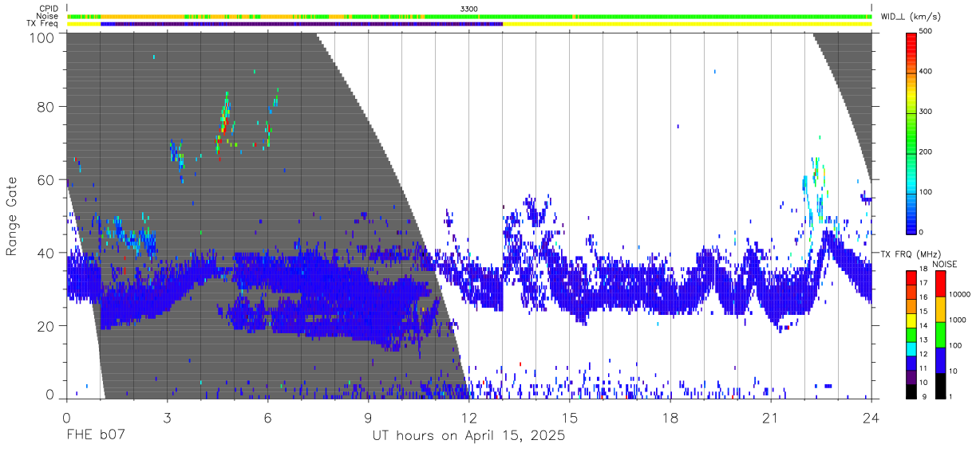Click the 24 hour tick label
980x452 pixels.
pos(871,418)
